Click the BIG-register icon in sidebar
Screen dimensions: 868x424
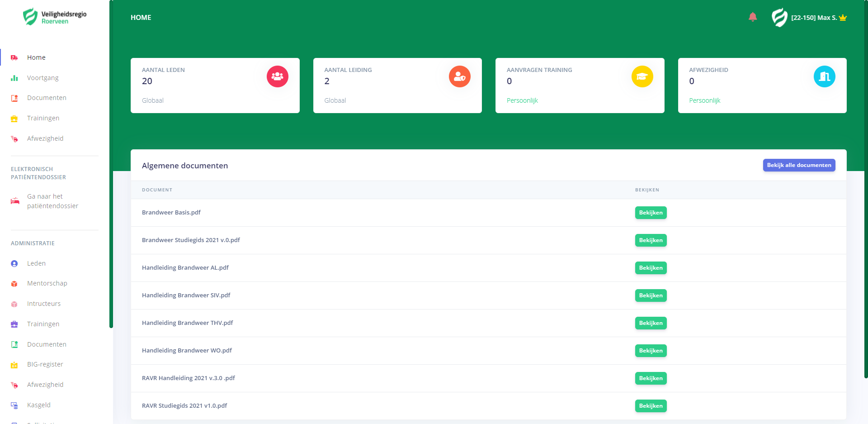point(14,365)
